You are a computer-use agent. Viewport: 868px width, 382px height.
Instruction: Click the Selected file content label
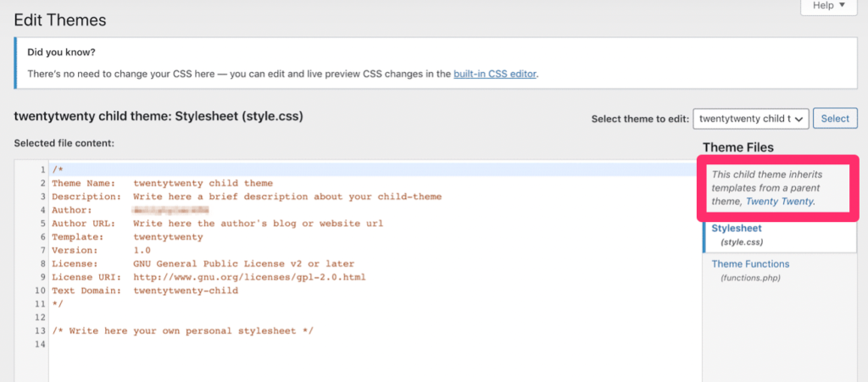pyautogui.click(x=64, y=143)
